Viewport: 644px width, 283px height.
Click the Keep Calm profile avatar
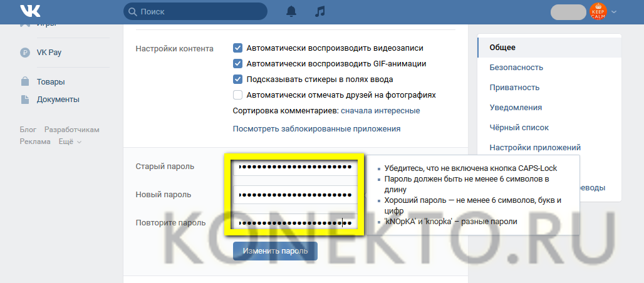pyautogui.click(x=598, y=11)
